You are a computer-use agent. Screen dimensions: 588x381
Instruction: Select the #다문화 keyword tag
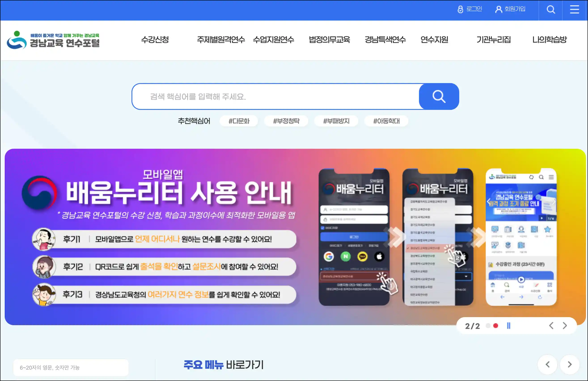coord(239,121)
